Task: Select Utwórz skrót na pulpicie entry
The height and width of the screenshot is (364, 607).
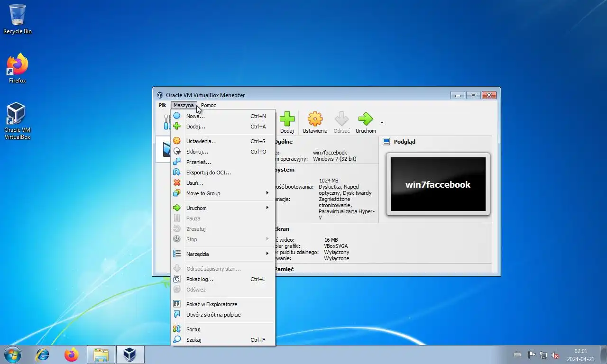Action: [x=223, y=315]
